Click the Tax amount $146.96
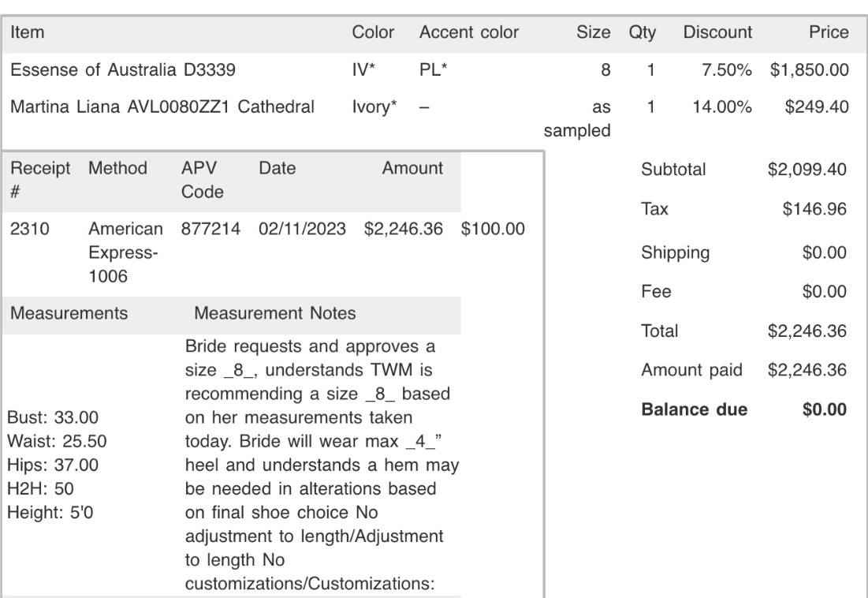Screen dimensions: 868x598 pyautogui.click(x=815, y=209)
